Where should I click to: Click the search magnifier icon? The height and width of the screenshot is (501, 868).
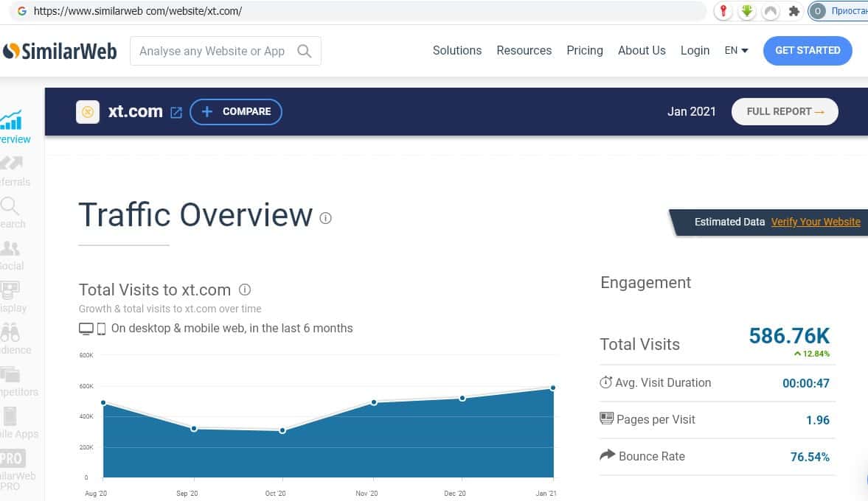tap(304, 51)
